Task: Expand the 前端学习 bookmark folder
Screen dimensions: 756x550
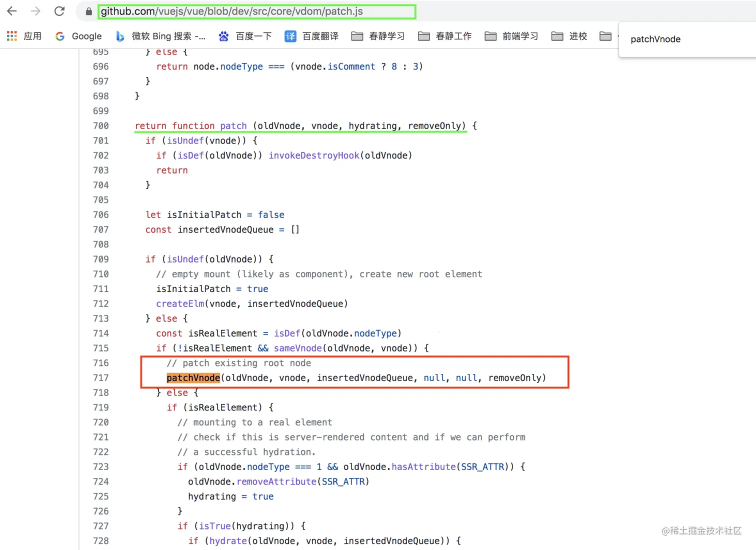Action: click(511, 36)
